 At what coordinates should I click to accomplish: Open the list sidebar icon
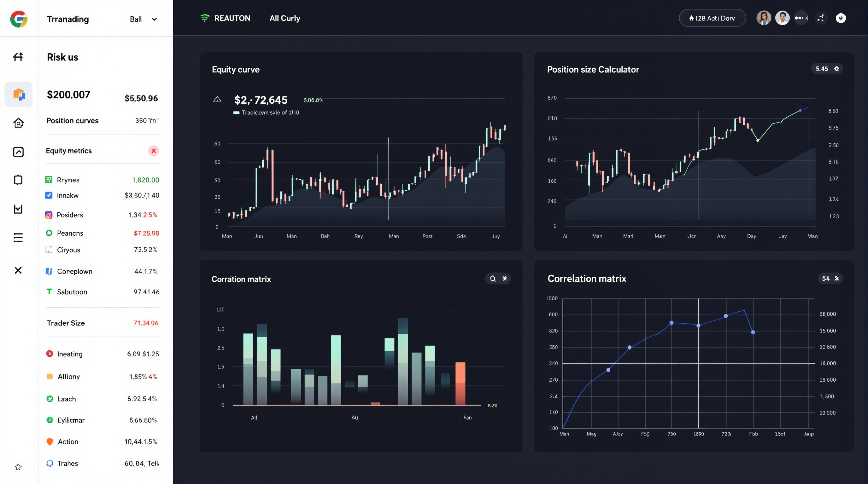[x=18, y=238]
